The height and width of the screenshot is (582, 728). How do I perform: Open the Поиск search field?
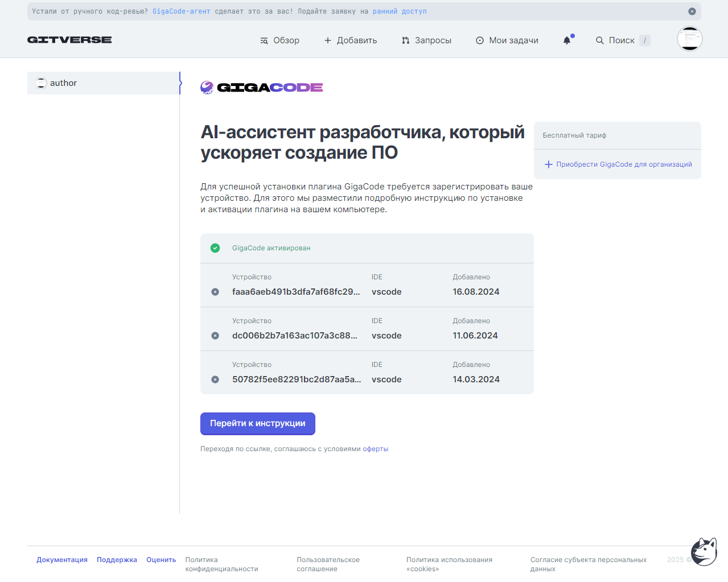coord(623,40)
